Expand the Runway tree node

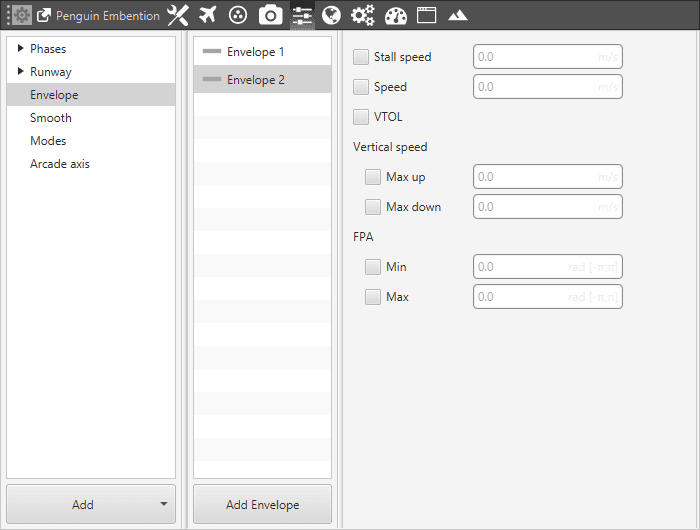tap(20, 71)
